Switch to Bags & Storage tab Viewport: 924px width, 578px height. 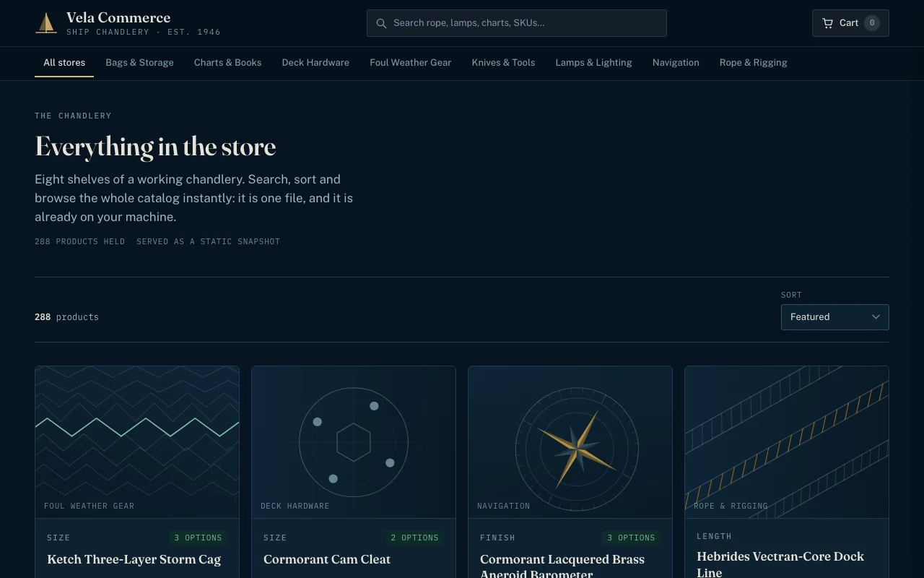pyautogui.click(x=139, y=63)
